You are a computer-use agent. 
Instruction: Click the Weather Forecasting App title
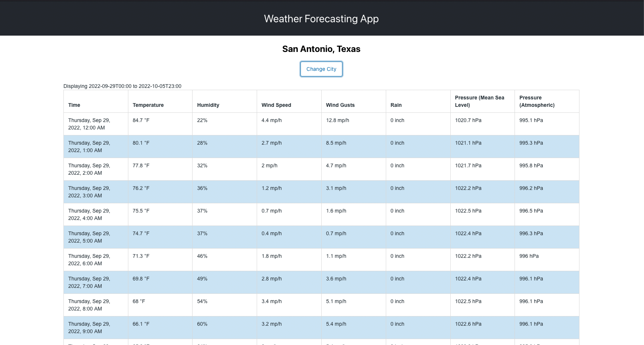(321, 19)
